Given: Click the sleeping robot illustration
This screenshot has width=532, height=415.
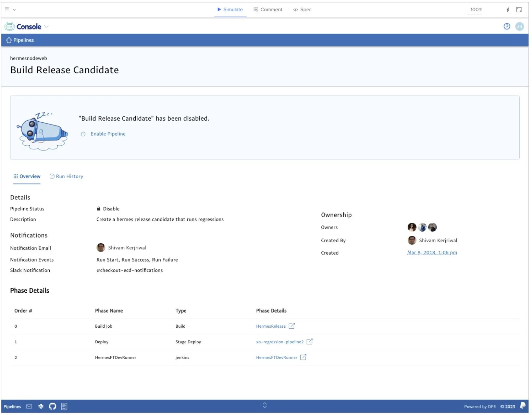Looking at the screenshot, I should pos(43,131).
